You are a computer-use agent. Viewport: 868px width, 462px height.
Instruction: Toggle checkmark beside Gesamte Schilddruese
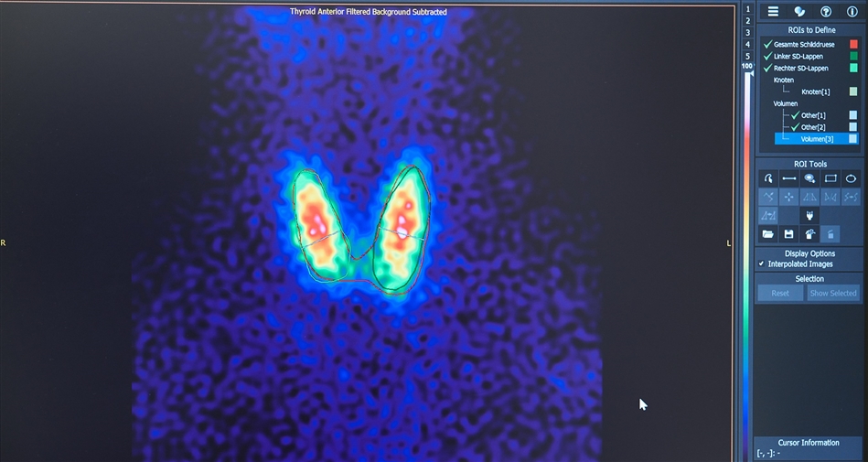pos(767,44)
